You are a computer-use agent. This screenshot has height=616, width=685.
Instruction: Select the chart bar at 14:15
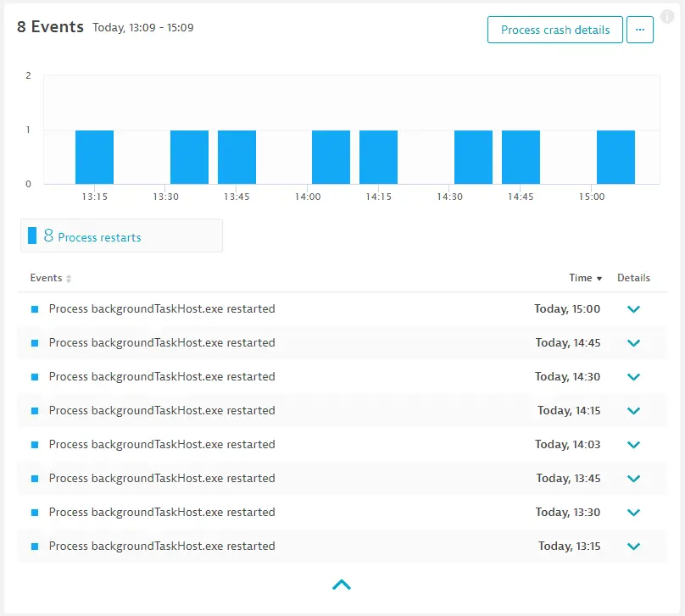pyautogui.click(x=378, y=157)
